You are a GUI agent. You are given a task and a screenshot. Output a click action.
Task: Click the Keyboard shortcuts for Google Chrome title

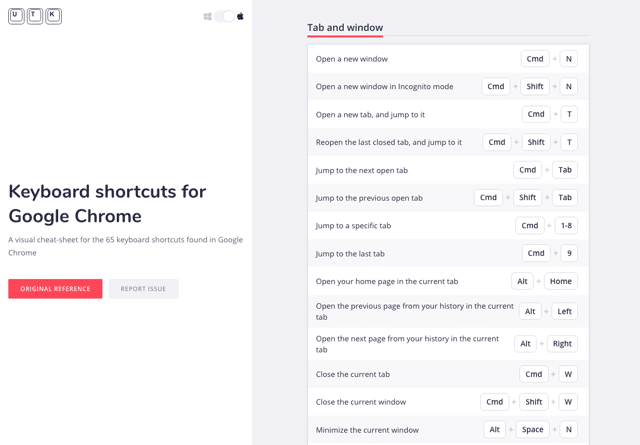coord(107,203)
